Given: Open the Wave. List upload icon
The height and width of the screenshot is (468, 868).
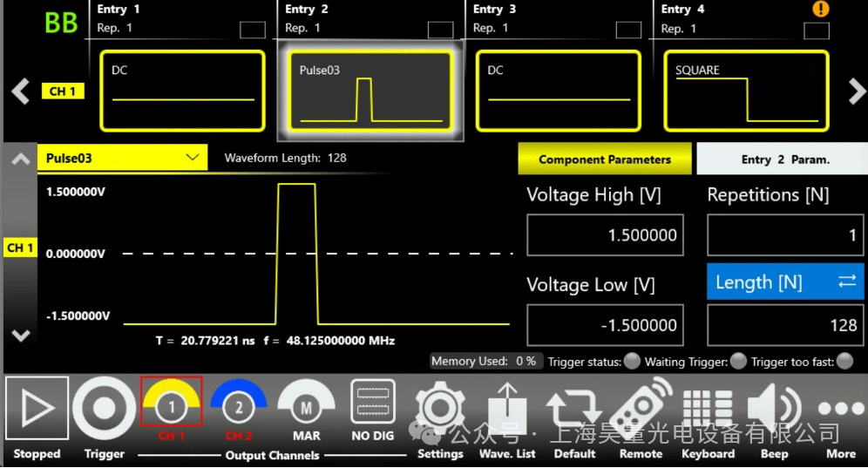Looking at the screenshot, I should [507, 410].
